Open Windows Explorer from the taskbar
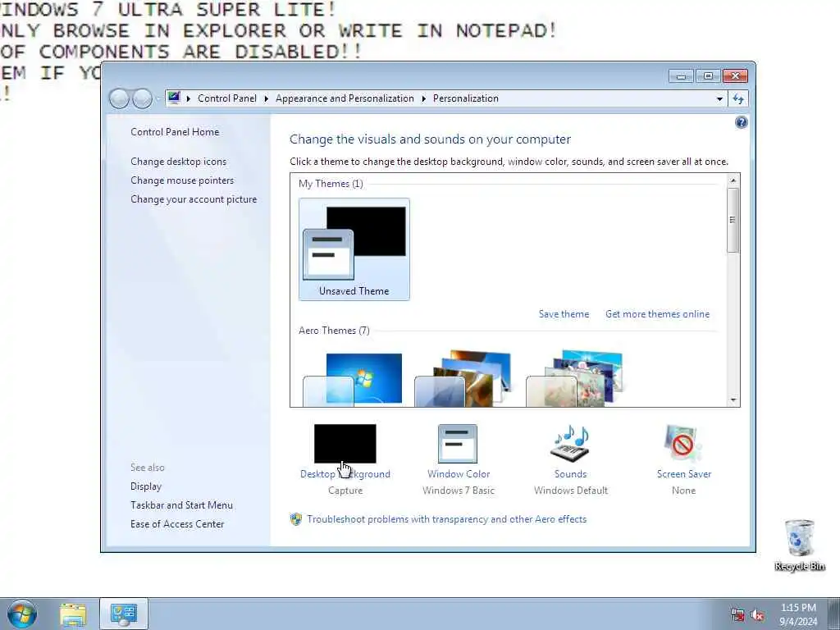The width and height of the screenshot is (840, 630). 73,614
